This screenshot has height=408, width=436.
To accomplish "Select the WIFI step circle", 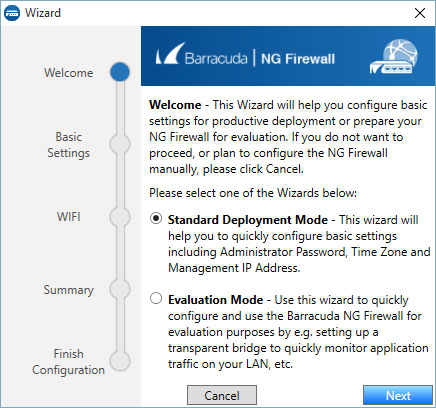I will (120, 217).
